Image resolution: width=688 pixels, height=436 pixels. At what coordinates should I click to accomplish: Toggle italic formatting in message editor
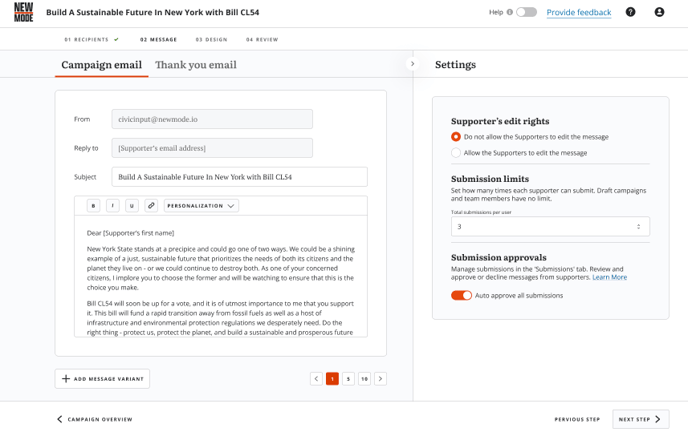point(113,206)
